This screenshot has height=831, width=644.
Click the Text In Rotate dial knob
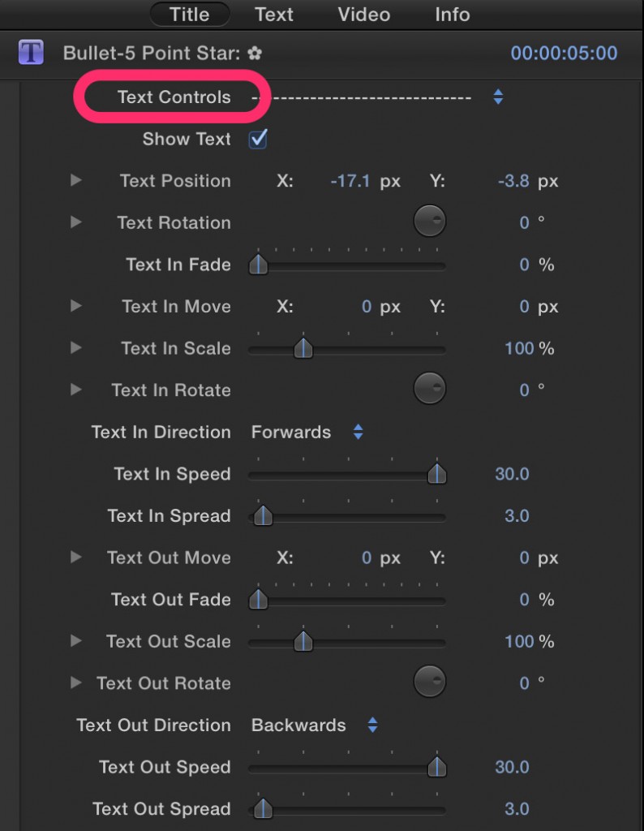click(430, 389)
